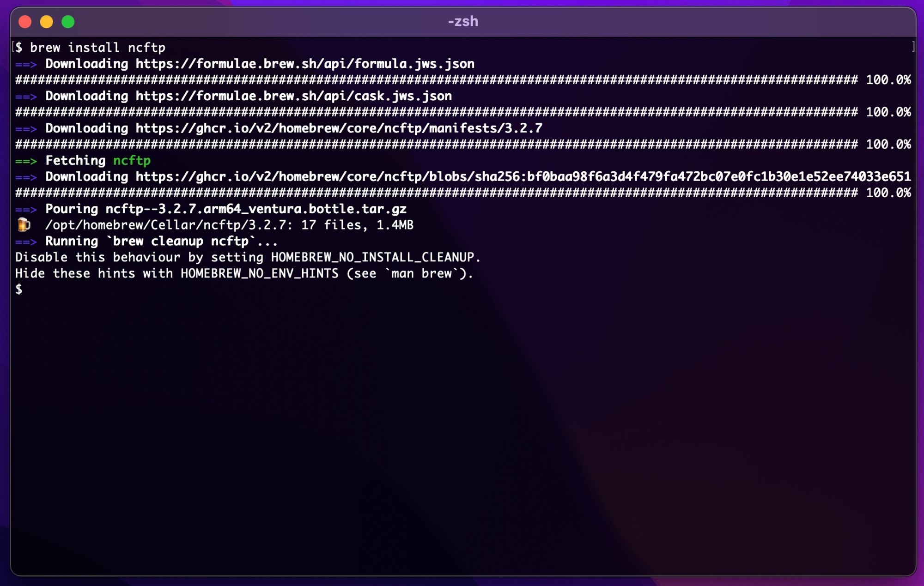
Task: Click the blue arrow before Pouring
Action: pyautogui.click(x=26, y=210)
